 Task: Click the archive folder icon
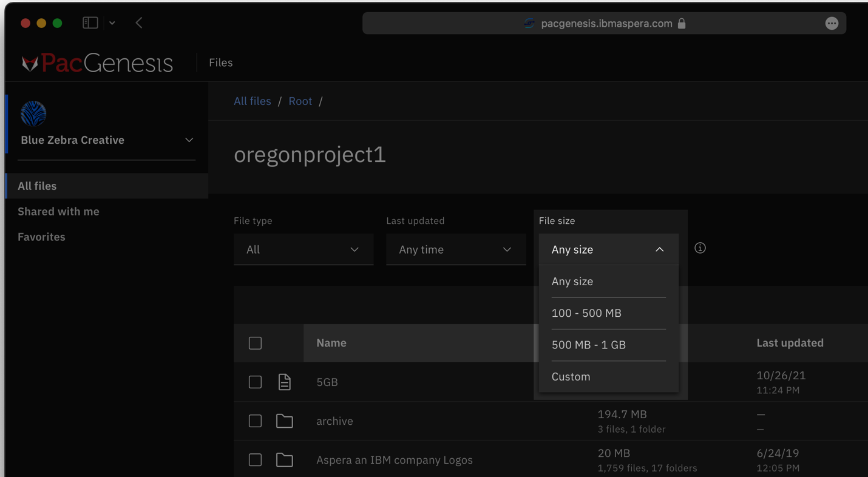pos(285,421)
